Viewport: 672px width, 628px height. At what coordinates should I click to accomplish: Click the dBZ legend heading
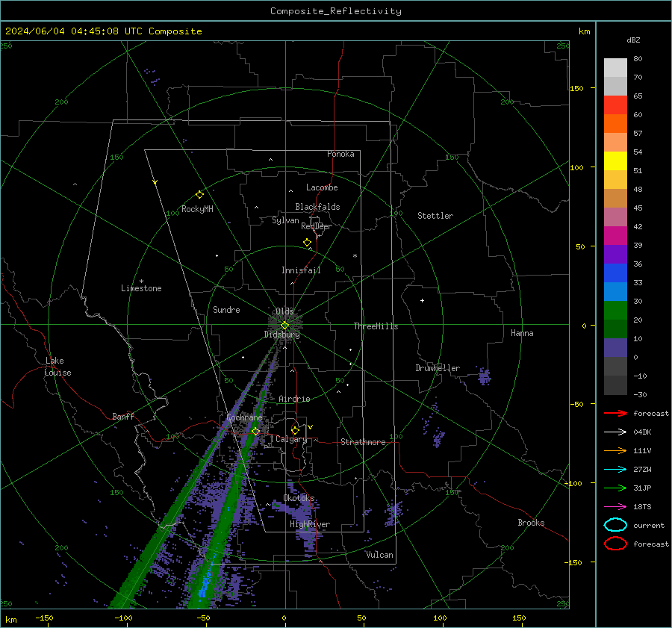click(x=633, y=40)
